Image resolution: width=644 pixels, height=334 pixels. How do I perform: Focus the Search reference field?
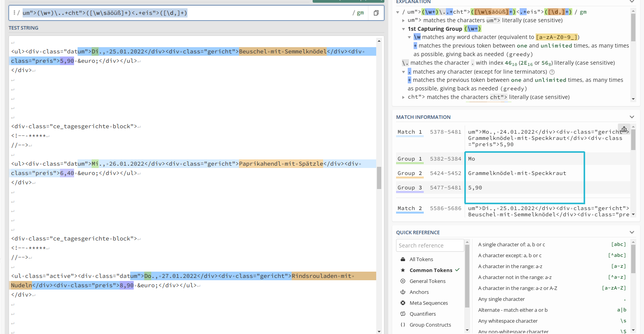[430, 246]
